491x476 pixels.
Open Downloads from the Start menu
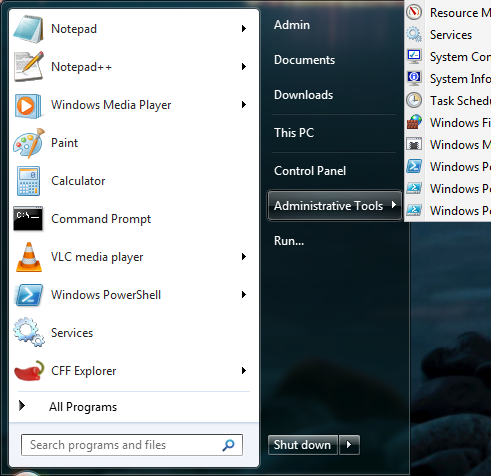[303, 95]
